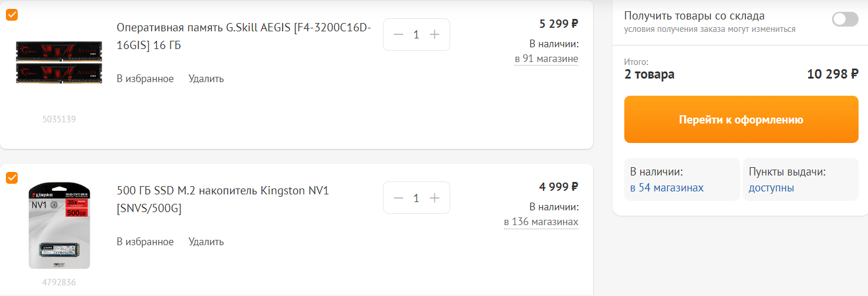
Task: Increase G.Skill AEGIS memory quantity
Action: click(x=435, y=35)
